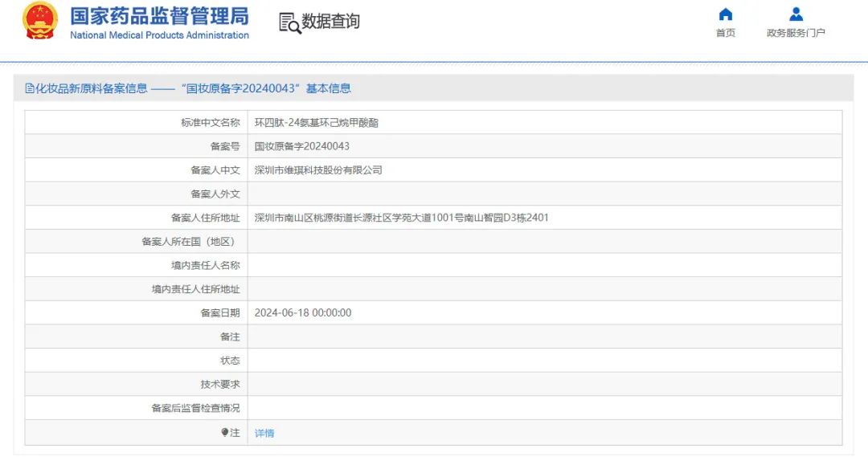This screenshot has width=868, height=457.
Task: Click the 备案日期 label
Action: (220, 313)
